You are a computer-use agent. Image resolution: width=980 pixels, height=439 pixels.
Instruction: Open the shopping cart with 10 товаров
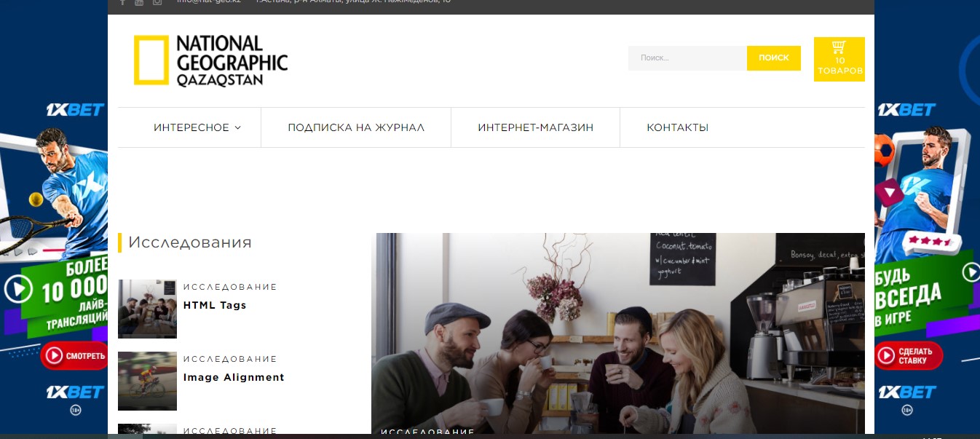pos(839,59)
